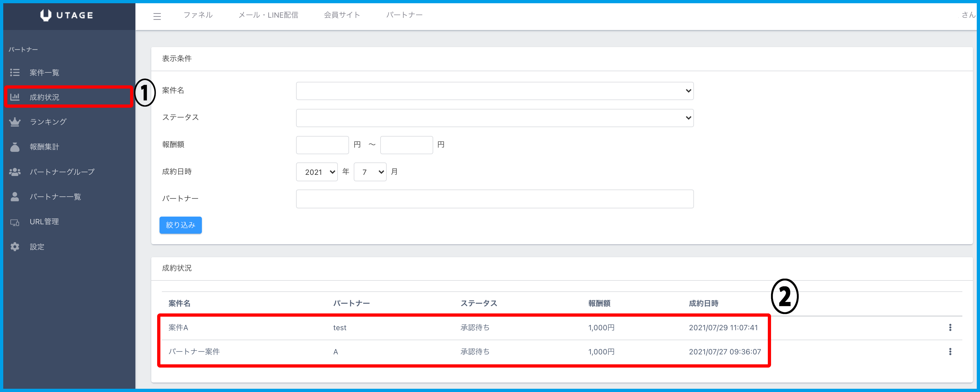This screenshot has height=392, width=980.
Task: Click the パートナーグループ people icon
Action: point(15,172)
